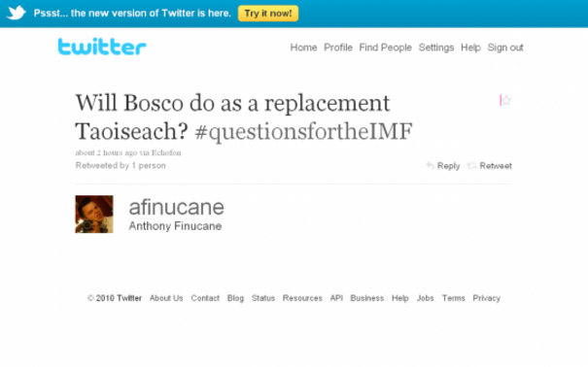Open the Echofon client link
This screenshot has height=367, width=588.
pos(166,152)
